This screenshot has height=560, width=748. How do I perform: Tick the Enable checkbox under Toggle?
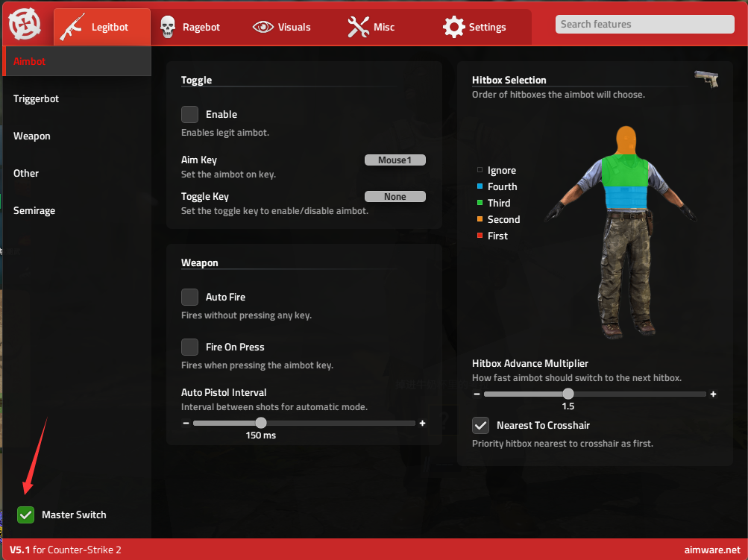(190, 114)
